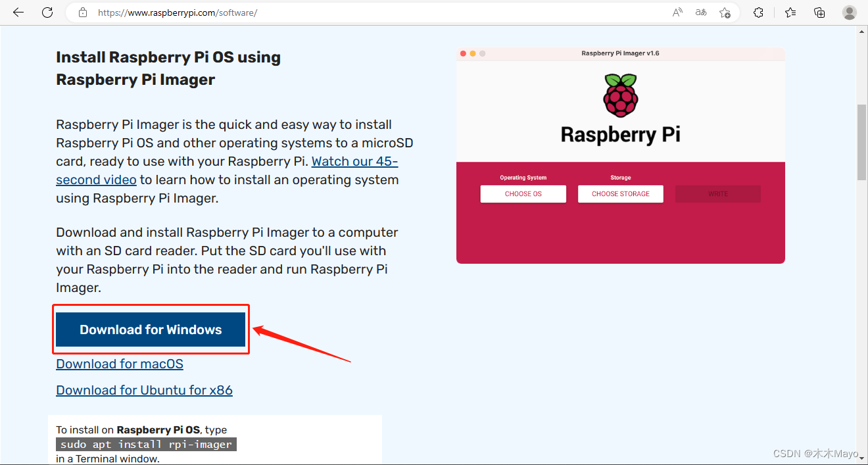The height and width of the screenshot is (465, 868).
Task: Open the Download for Ubuntu for x86 link
Action: point(144,390)
